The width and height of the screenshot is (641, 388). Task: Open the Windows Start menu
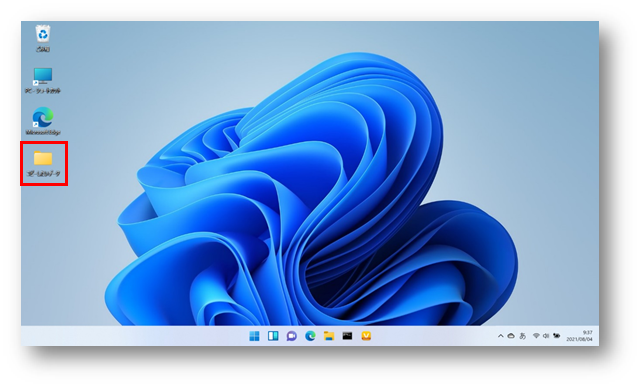click(254, 336)
